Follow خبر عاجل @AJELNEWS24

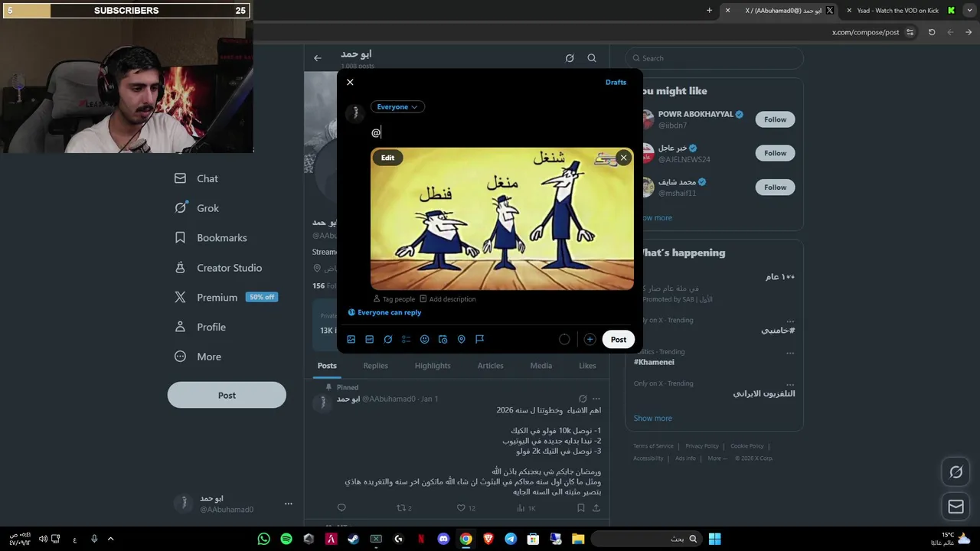[775, 153]
